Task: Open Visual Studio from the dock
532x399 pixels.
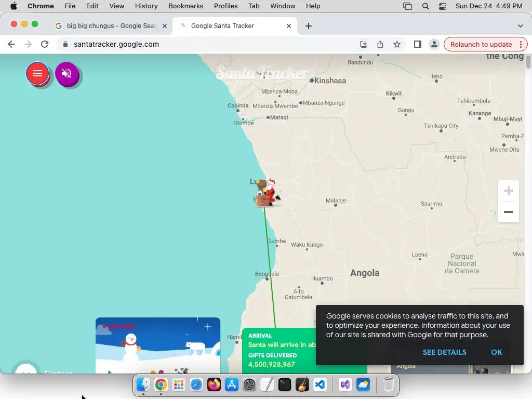Action: pos(345,385)
